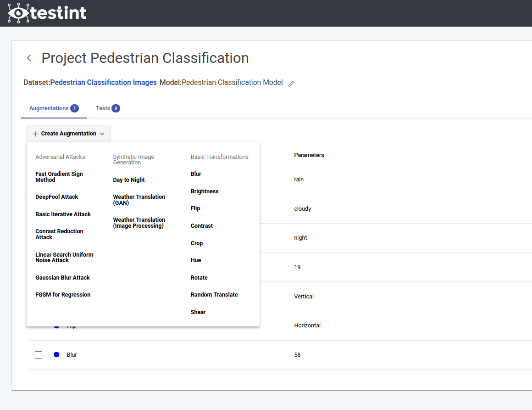Image resolution: width=532 pixels, height=410 pixels.
Task: Click the testint eye logo
Action: point(18,13)
